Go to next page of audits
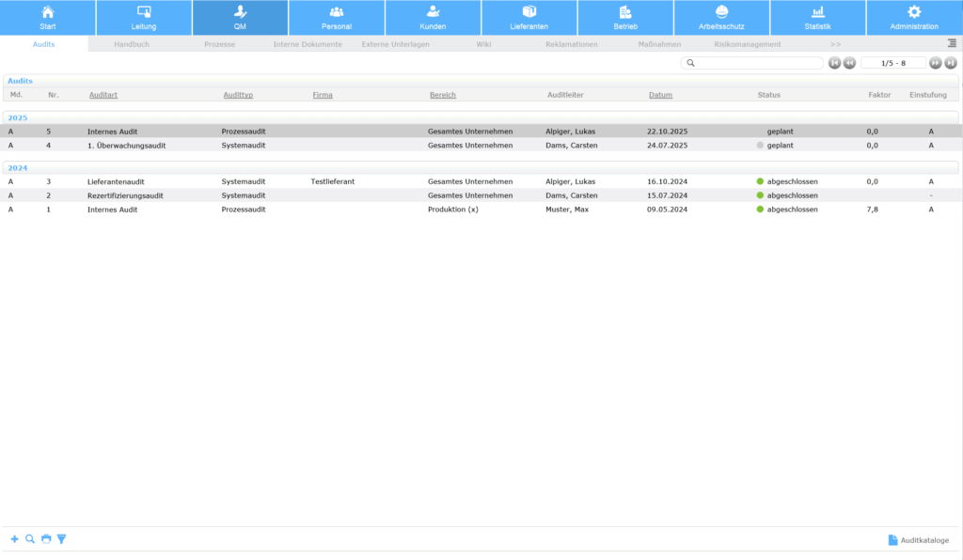The image size is (963, 560). [935, 63]
